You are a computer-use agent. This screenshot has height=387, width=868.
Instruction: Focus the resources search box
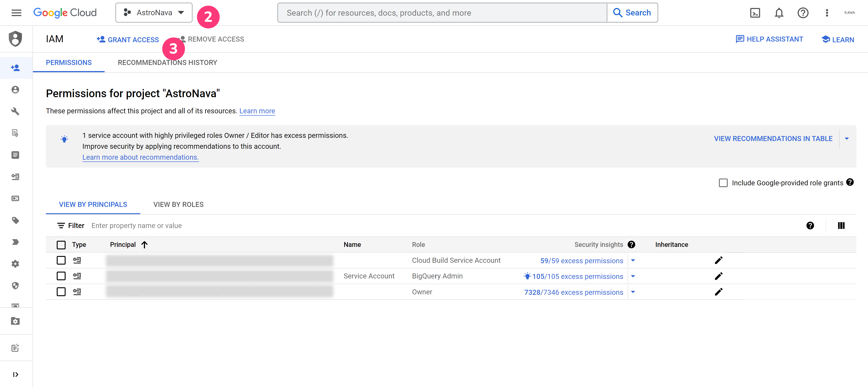point(442,13)
